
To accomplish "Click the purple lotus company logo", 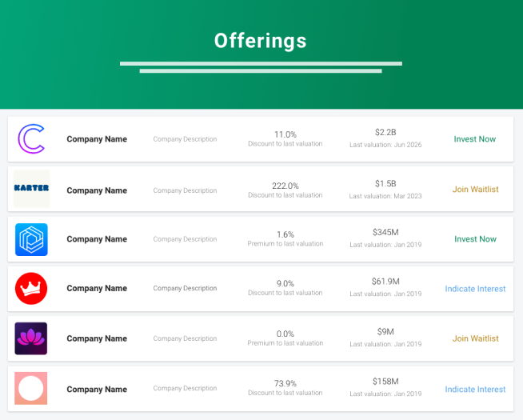I will [x=31, y=338].
